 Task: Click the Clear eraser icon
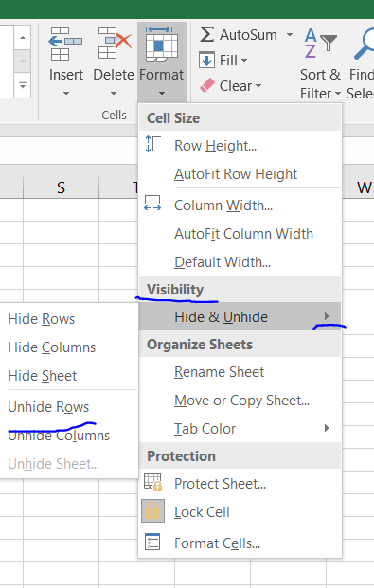point(207,85)
